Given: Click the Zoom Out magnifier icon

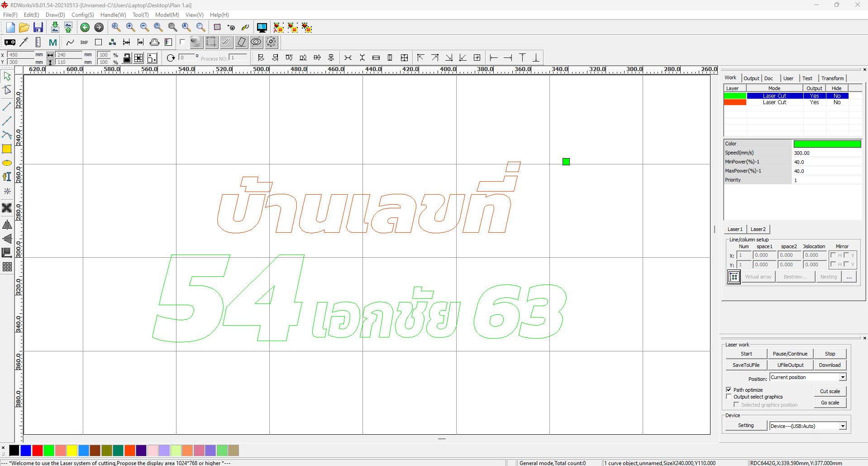Looking at the screenshot, I should [144, 28].
